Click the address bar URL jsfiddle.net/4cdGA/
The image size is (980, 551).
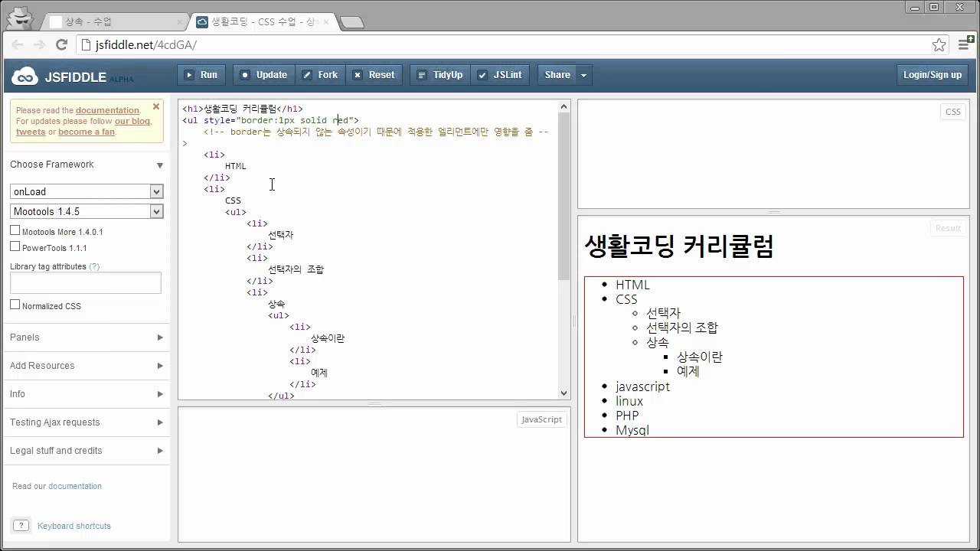coord(145,45)
